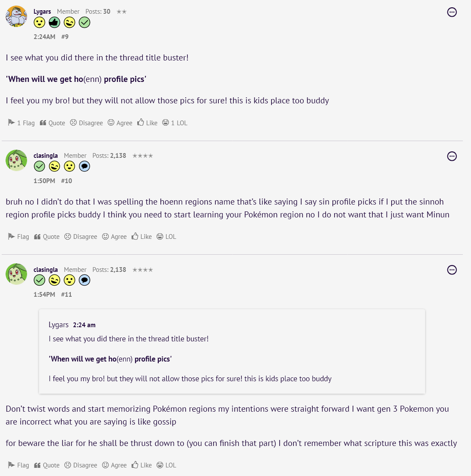This screenshot has width=471, height=476.
Task: Click green checkmark badge under Lygars' name
Action: 85,22
